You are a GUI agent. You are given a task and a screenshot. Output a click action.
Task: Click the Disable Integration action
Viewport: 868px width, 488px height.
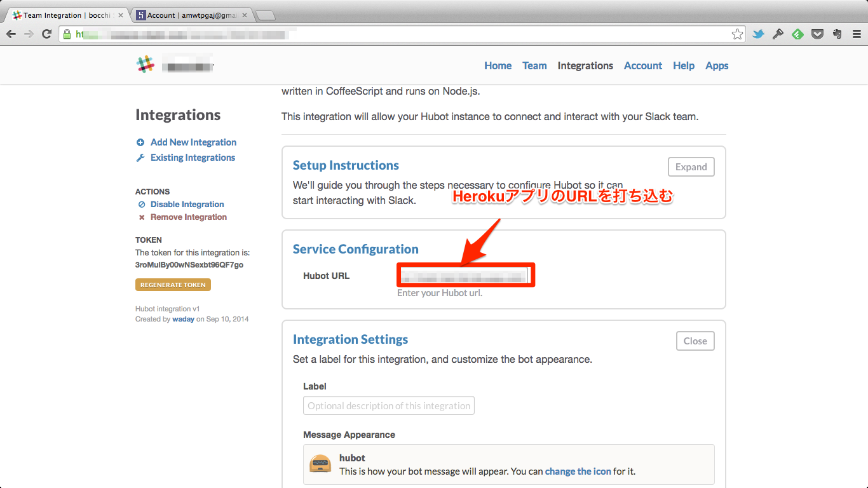pyautogui.click(x=187, y=205)
